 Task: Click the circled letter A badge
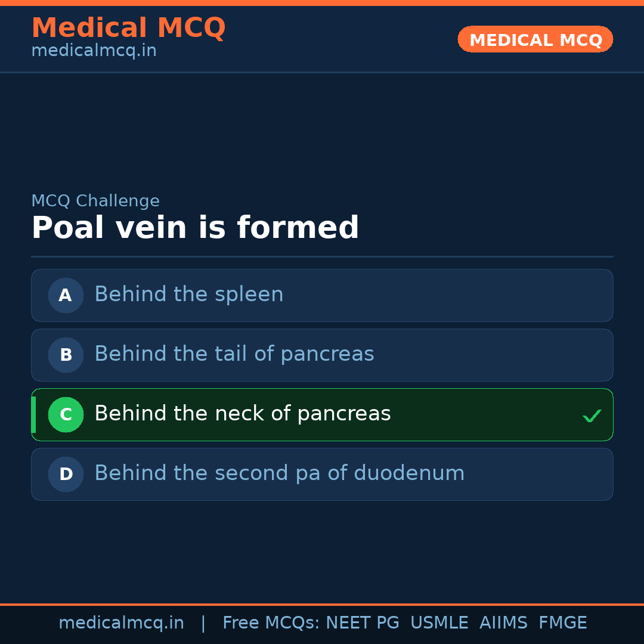tap(66, 295)
